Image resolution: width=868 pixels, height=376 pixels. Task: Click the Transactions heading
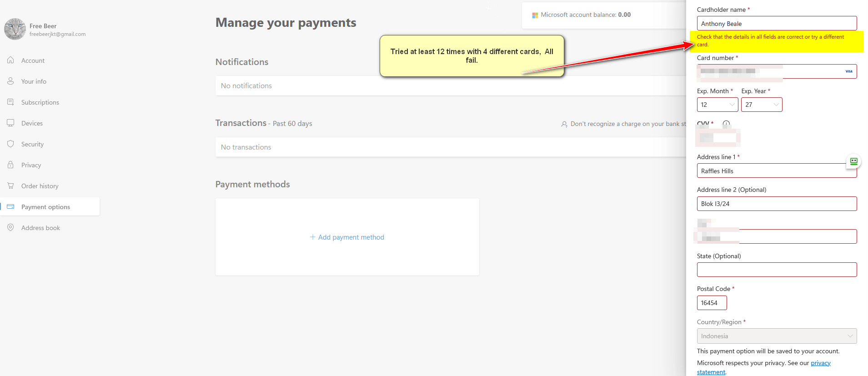241,123
